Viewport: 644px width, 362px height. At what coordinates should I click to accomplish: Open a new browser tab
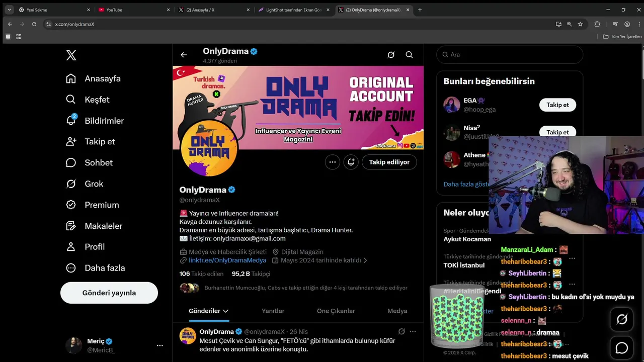pos(420,10)
